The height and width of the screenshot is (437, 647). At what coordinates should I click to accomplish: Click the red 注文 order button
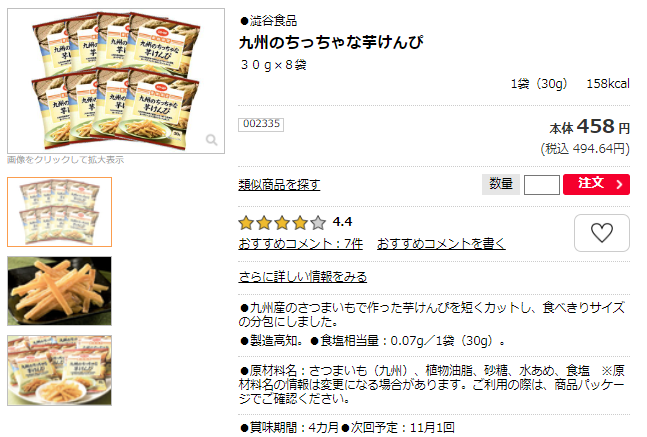(x=596, y=184)
